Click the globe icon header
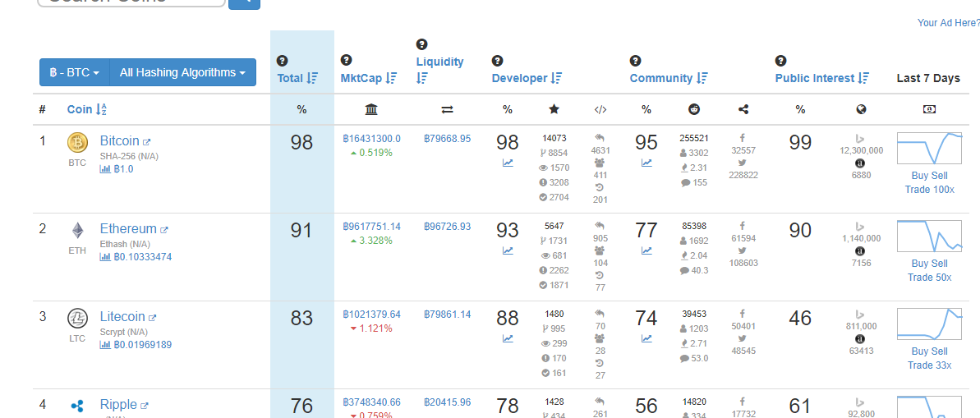 pyautogui.click(x=861, y=109)
